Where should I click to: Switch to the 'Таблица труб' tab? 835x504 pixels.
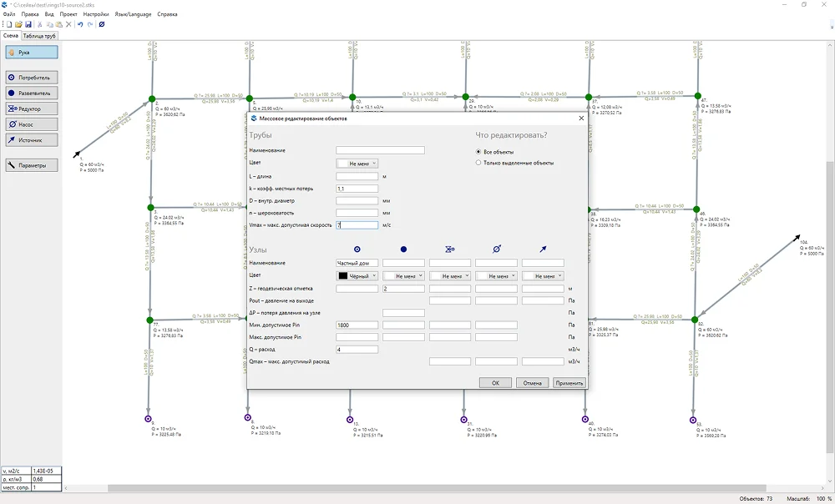(40, 36)
